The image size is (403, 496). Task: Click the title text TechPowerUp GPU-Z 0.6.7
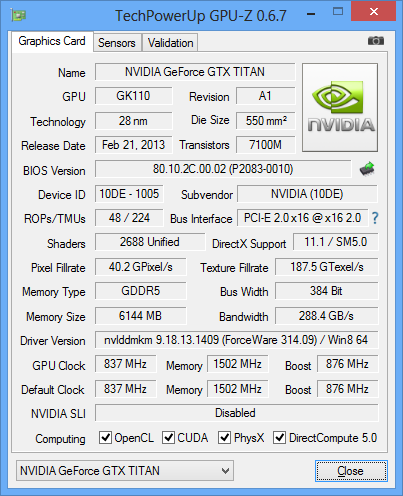[201, 16]
